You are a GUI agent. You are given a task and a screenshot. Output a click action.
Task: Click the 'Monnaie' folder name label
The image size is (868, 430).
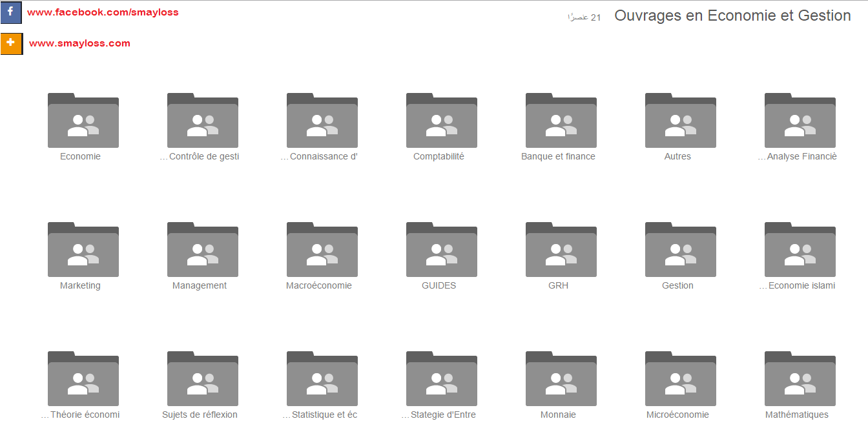(x=558, y=415)
